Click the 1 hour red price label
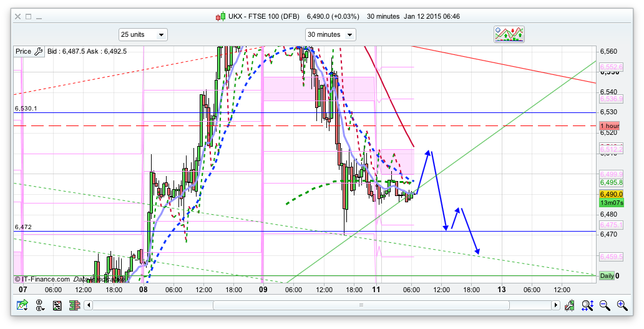The width and height of the screenshot is (644, 329). pyautogui.click(x=609, y=126)
